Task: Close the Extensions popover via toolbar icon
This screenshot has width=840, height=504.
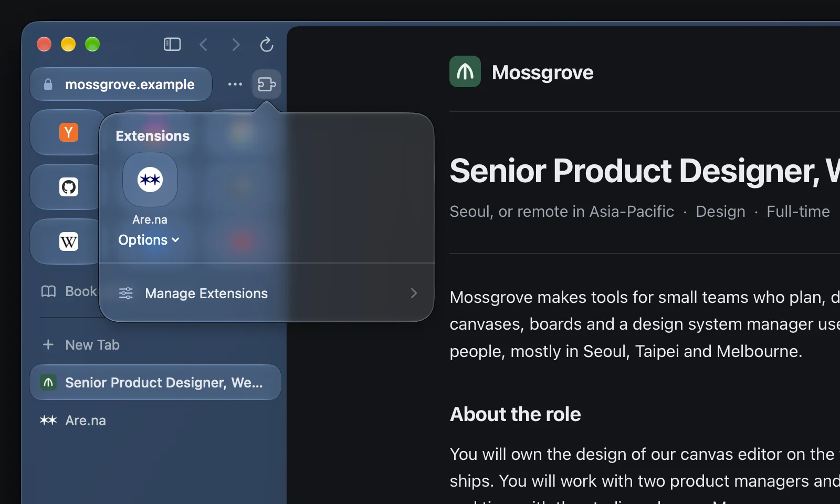Action: click(x=267, y=84)
